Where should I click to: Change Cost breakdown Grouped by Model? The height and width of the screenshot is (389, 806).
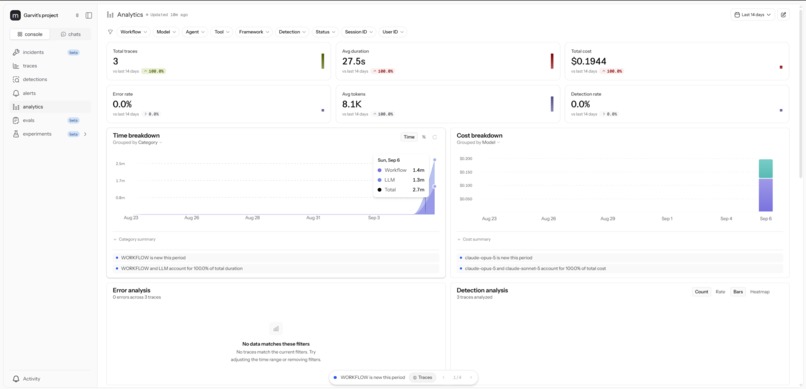(x=490, y=142)
